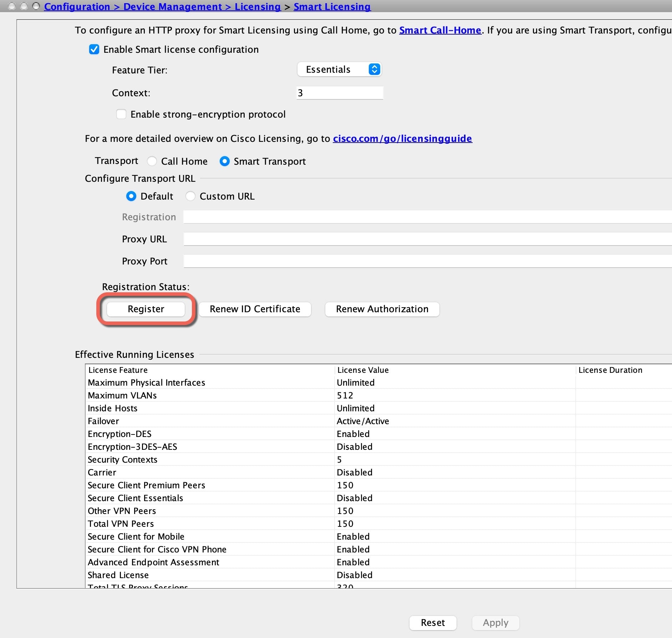Go to Smart Licensing breadcrumb link
The image size is (672, 638).
pos(332,6)
